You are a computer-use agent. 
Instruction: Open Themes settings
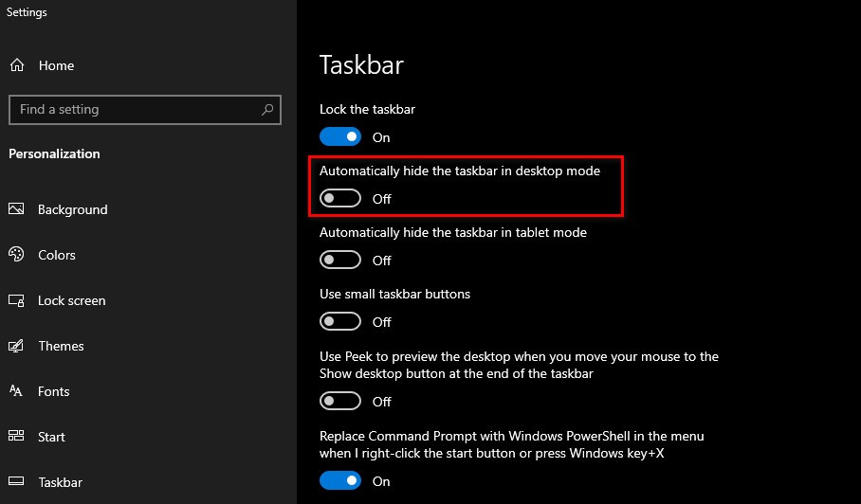coord(61,346)
